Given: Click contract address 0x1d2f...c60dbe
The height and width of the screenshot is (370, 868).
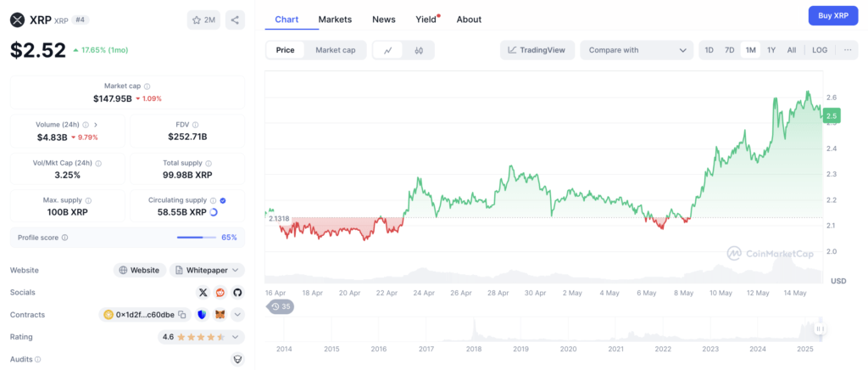Looking at the screenshot, I should [x=144, y=315].
